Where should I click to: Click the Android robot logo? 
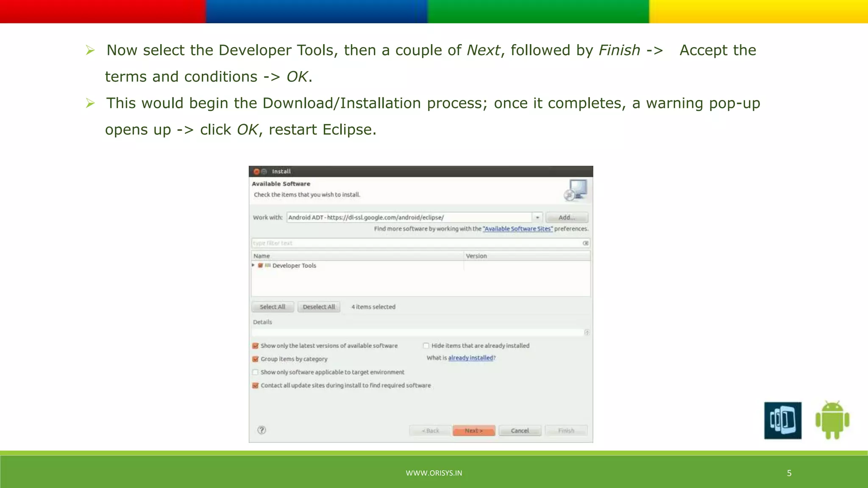click(832, 420)
